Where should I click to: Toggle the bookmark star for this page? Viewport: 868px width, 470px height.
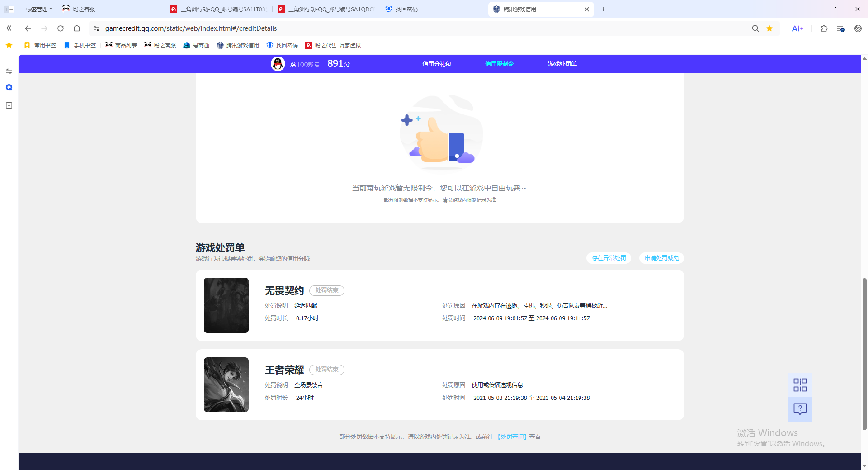pos(769,28)
